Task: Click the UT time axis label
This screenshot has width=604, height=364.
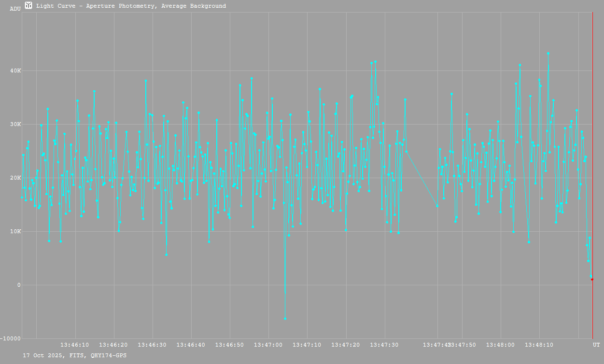Action: click(x=596, y=345)
